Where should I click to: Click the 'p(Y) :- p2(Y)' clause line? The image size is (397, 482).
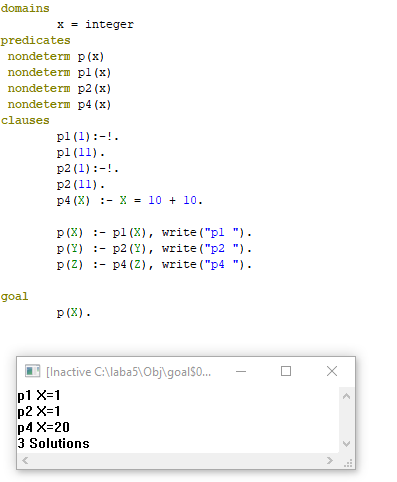pos(154,249)
